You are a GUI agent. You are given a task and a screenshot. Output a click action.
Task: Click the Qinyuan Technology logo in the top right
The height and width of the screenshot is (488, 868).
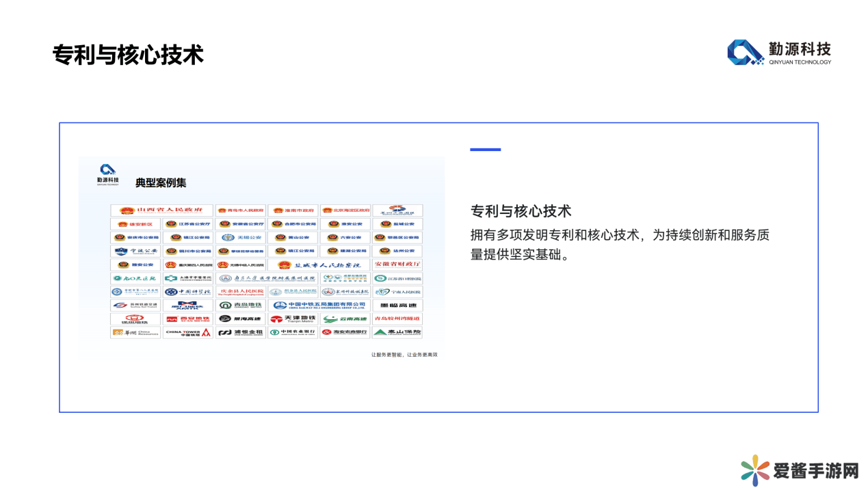tap(779, 53)
